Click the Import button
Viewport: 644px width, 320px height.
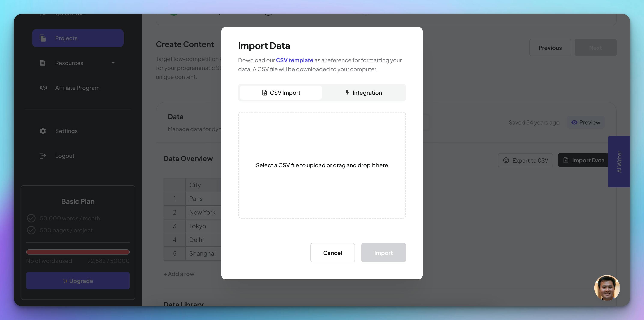[x=383, y=252]
